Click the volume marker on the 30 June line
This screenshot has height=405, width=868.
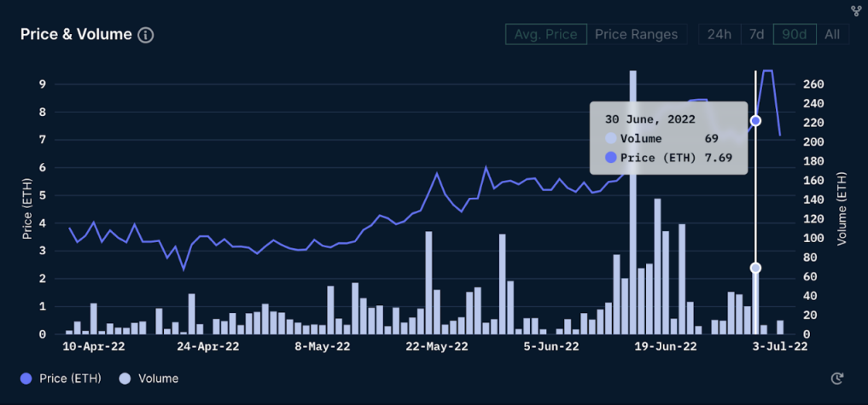coord(755,268)
